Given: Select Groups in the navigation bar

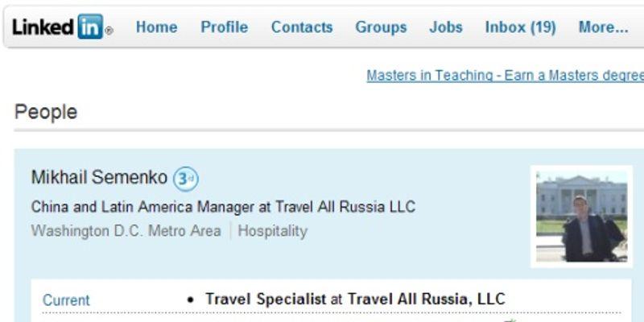Looking at the screenshot, I should [x=381, y=27].
